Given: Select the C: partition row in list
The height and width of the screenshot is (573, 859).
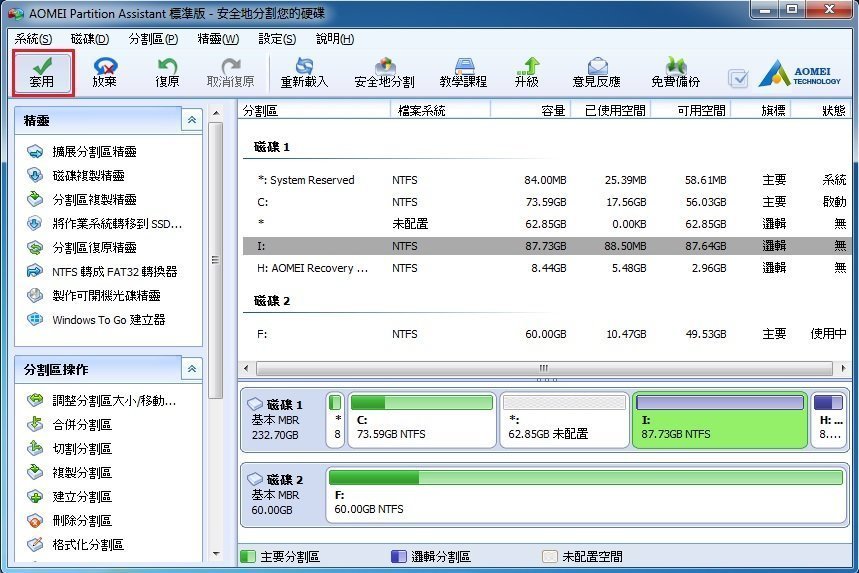Looking at the screenshot, I should pyautogui.click(x=547, y=202).
